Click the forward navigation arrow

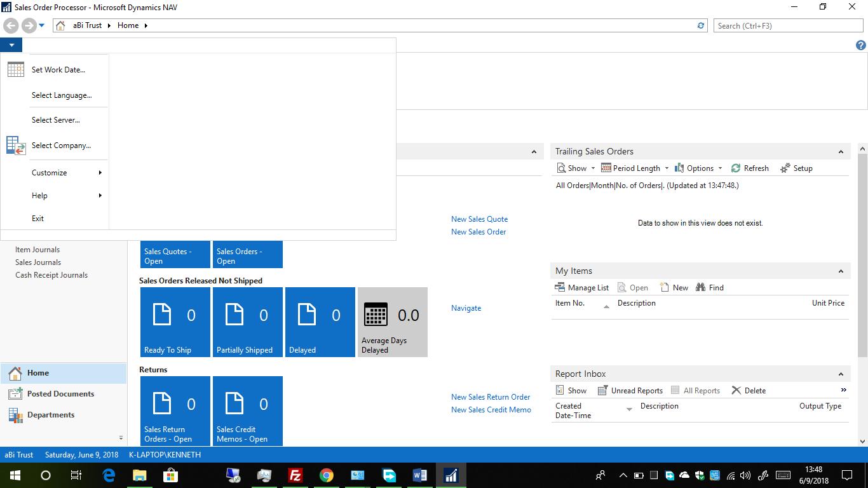29,25
